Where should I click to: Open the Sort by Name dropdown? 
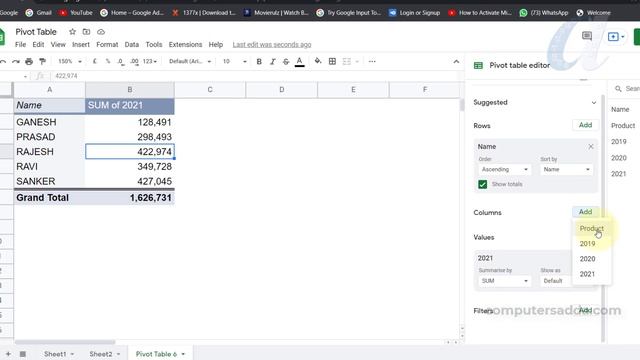click(x=567, y=169)
